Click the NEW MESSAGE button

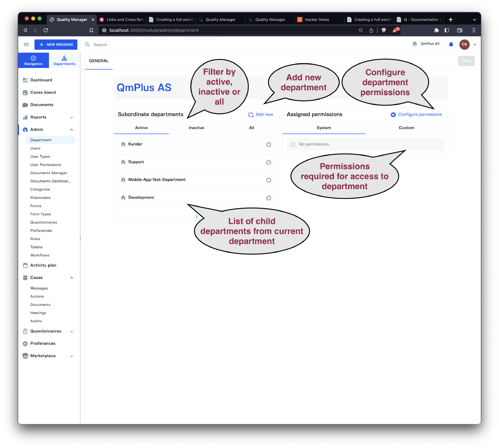[56, 45]
